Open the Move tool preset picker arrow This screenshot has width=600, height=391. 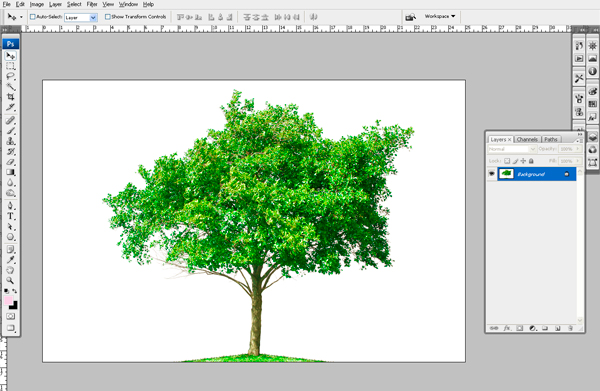click(x=21, y=17)
